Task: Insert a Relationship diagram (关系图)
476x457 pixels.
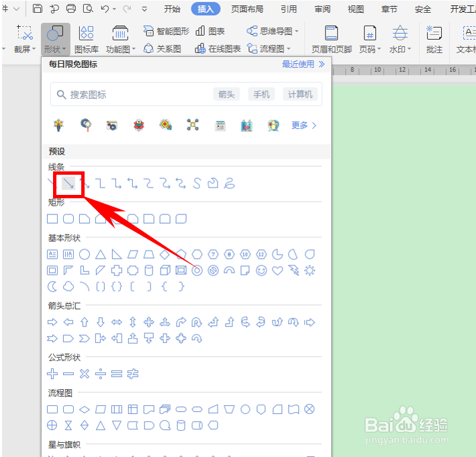Action: point(162,48)
